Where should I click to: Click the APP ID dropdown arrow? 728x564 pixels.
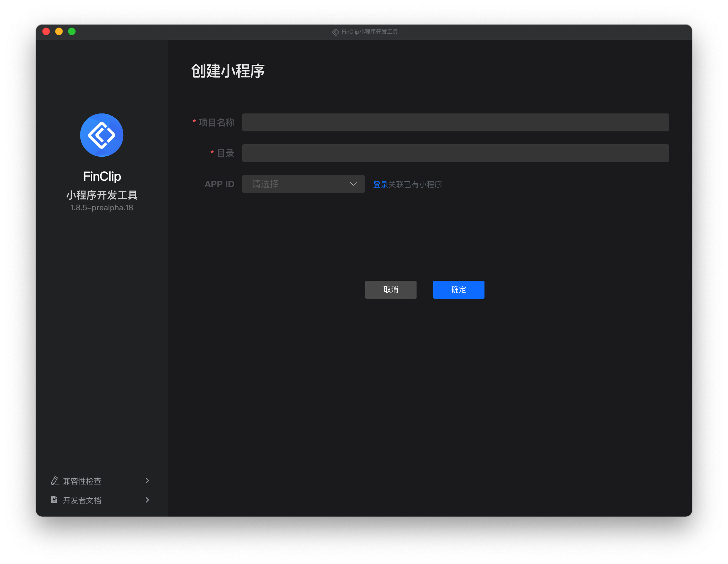coord(353,184)
